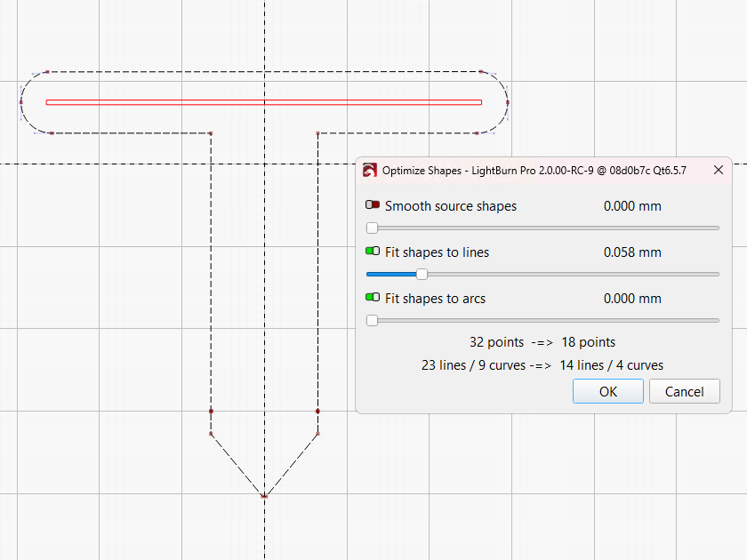Screen dimensions: 747x560
Task: Click the bottom tip node of the shape
Action: click(264, 496)
